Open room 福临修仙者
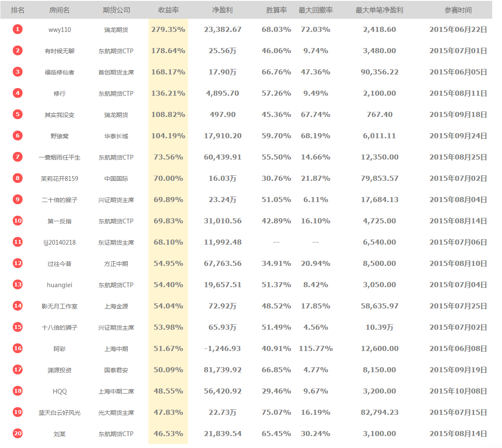This screenshot has height=448, width=502. (x=60, y=72)
